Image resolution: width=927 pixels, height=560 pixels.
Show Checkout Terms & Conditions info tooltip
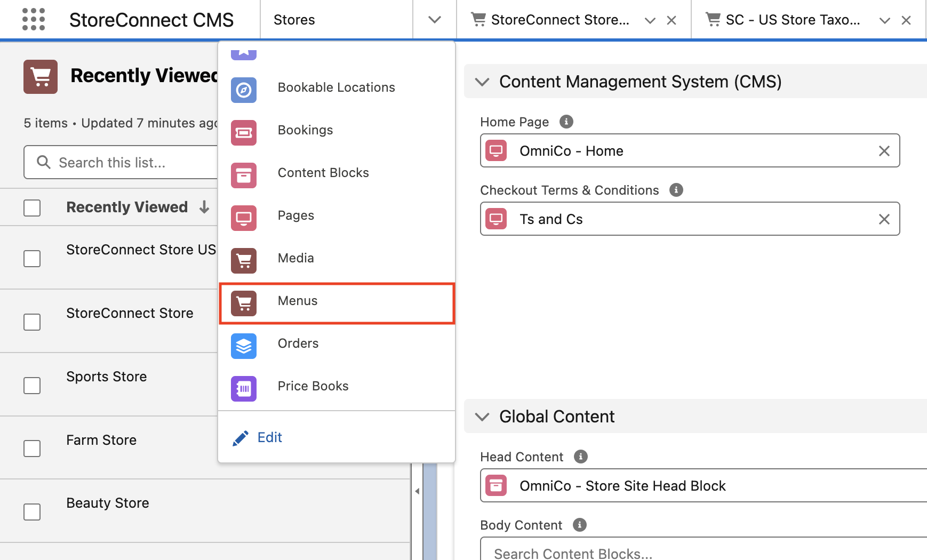pos(676,190)
